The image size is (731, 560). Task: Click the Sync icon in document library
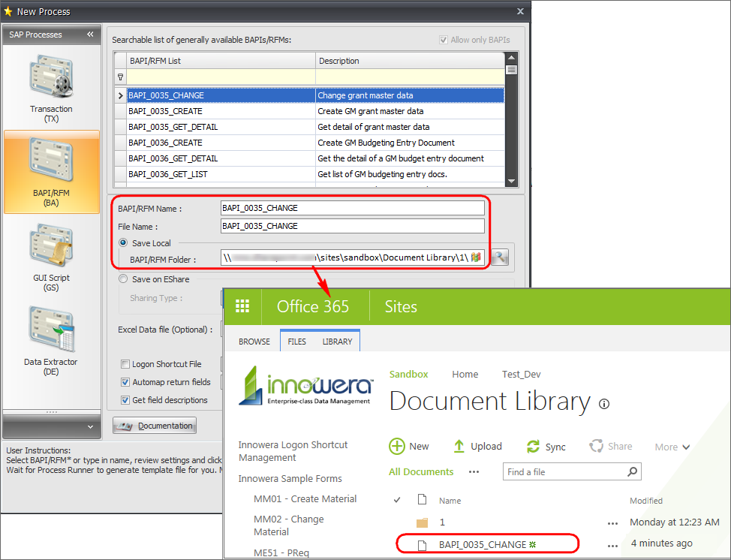point(534,447)
